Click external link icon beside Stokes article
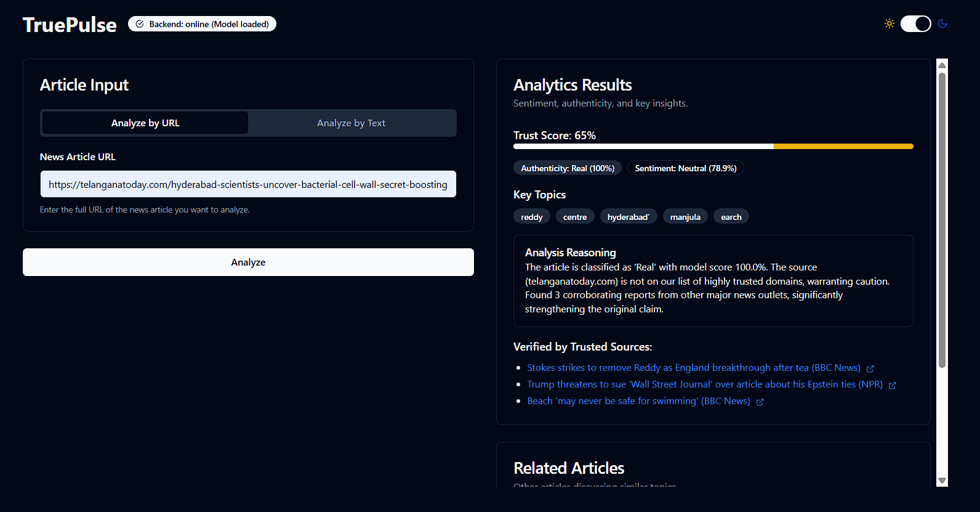Screen dimensions: 980x512 point(870,368)
